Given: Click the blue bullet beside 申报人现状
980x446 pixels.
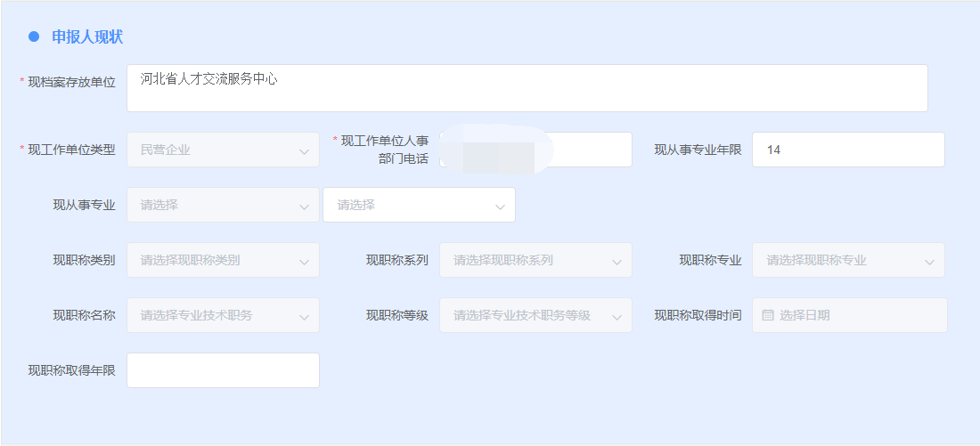Looking at the screenshot, I should click(x=34, y=36).
